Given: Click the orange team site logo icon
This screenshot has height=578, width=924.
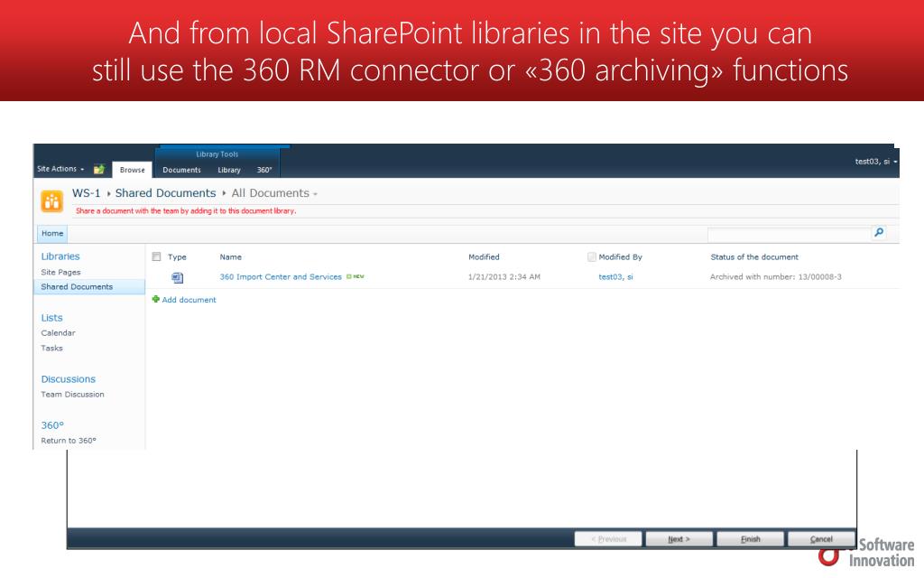Looking at the screenshot, I should [51, 201].
